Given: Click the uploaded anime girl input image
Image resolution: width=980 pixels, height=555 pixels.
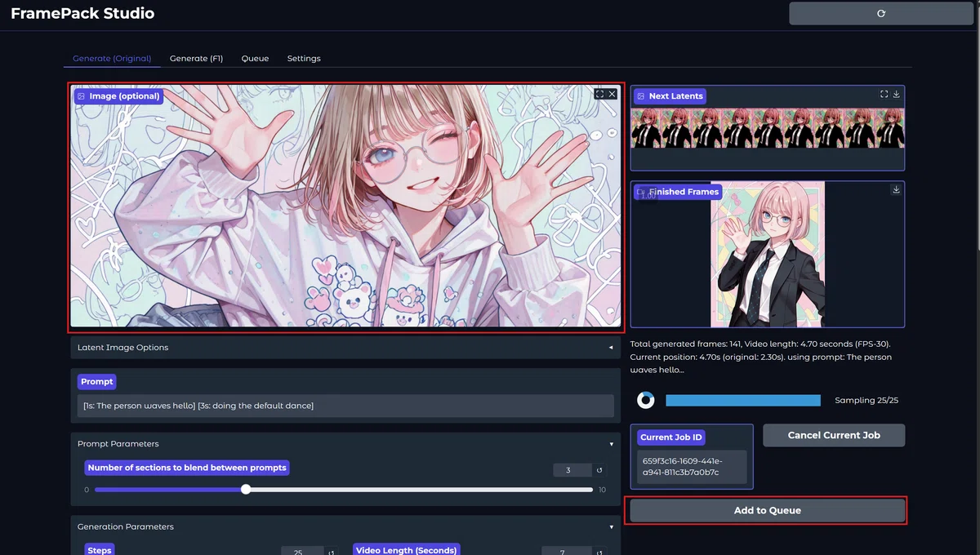Looking at the screenshot, I should tap(345, 206).
